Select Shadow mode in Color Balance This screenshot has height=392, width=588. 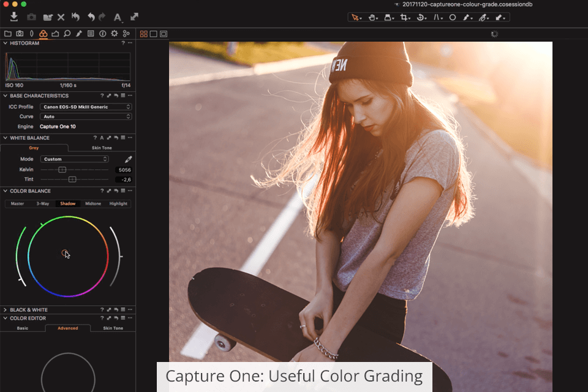(67, 203)
